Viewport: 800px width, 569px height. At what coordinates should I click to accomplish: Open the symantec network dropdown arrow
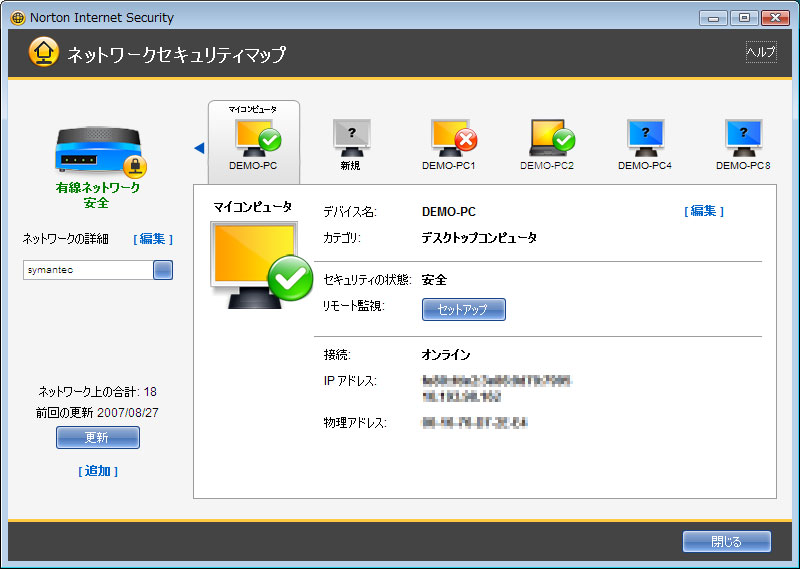pyautogui.click(x=163, y=270)
